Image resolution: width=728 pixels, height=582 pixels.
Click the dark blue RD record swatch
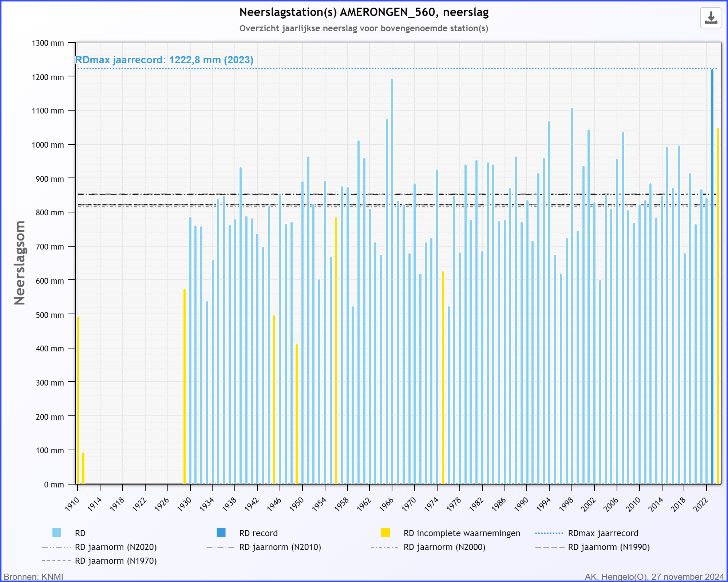click(221, 533)
